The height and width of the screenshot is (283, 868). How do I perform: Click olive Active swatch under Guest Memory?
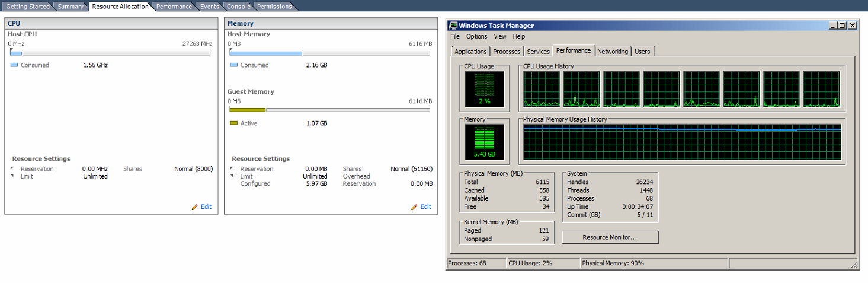pos(233,123)
